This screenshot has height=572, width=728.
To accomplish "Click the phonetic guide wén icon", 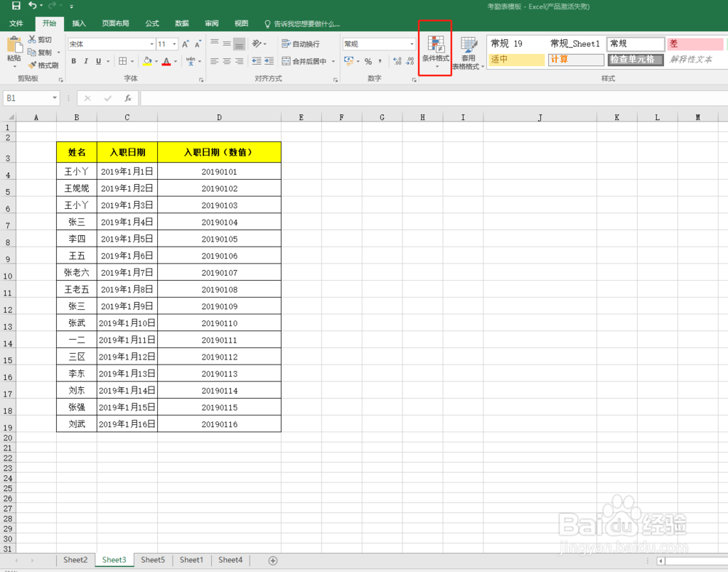I will pyautogui.click(x=190, y=61).
